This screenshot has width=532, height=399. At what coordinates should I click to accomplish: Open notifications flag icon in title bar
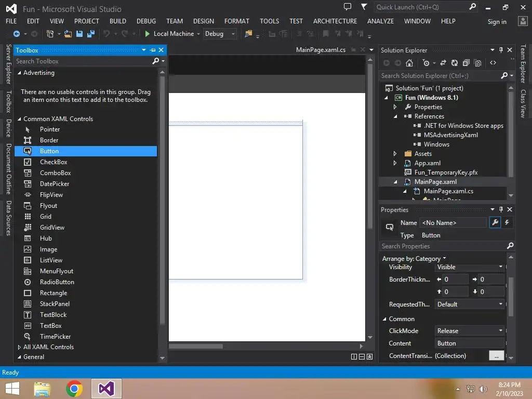point(364,7)
